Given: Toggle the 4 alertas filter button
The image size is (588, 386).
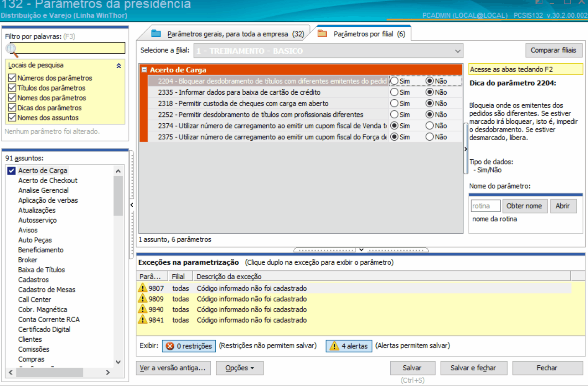Looking at the screenshot, I should click(349, 346).
